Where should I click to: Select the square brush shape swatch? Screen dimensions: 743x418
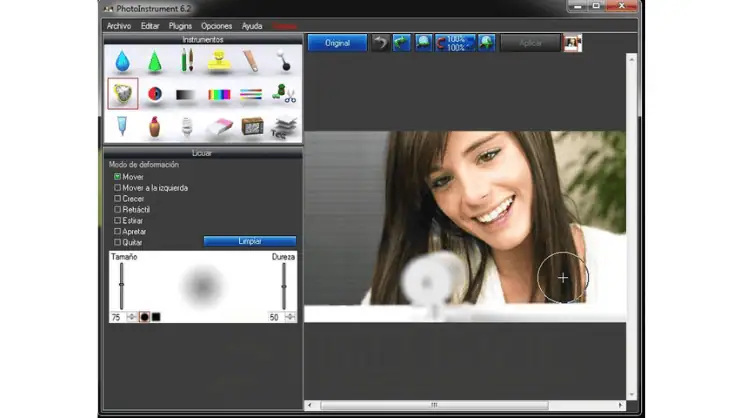point(156,317)
